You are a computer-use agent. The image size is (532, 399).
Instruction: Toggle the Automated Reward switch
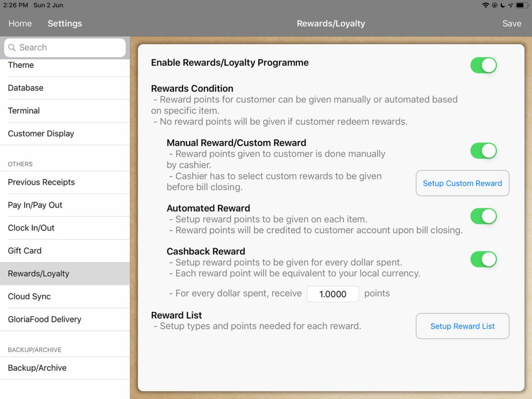pyautogui.click(x=483, y=216)
